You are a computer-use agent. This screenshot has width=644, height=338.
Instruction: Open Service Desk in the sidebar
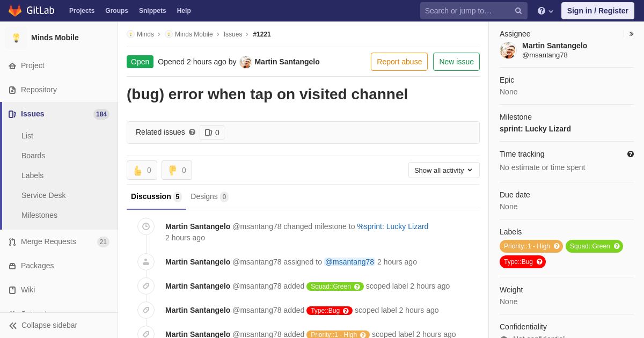coord(43,195)
